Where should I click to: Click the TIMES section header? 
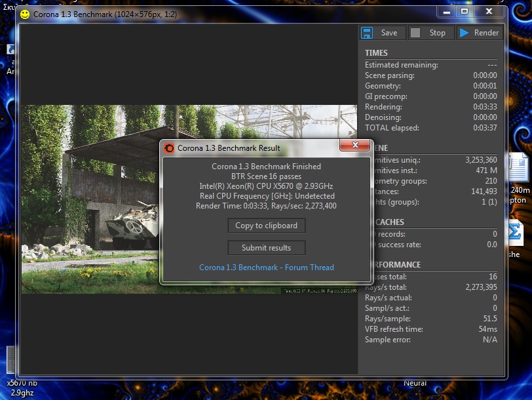pyautogui.click(x=376, y=53)
